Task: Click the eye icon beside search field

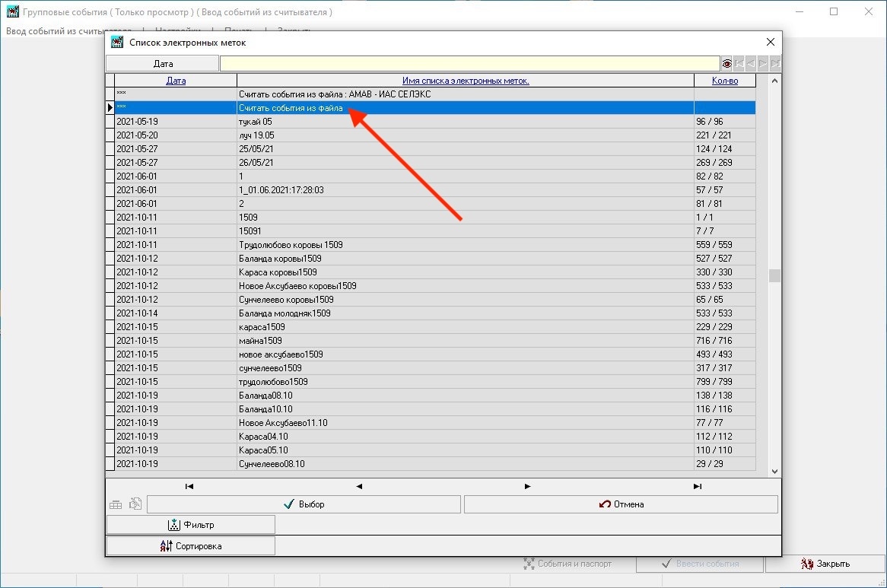Action: click(x=727, y=63)
